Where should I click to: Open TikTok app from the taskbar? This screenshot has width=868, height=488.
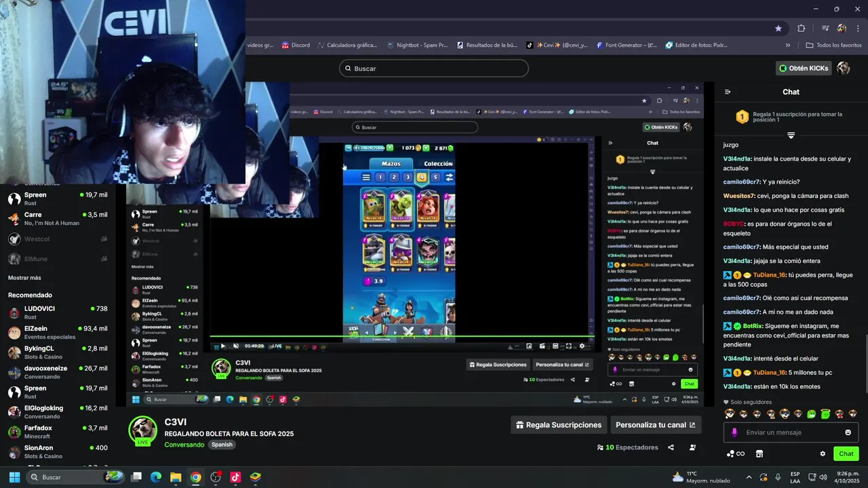[x=235, y=477]
